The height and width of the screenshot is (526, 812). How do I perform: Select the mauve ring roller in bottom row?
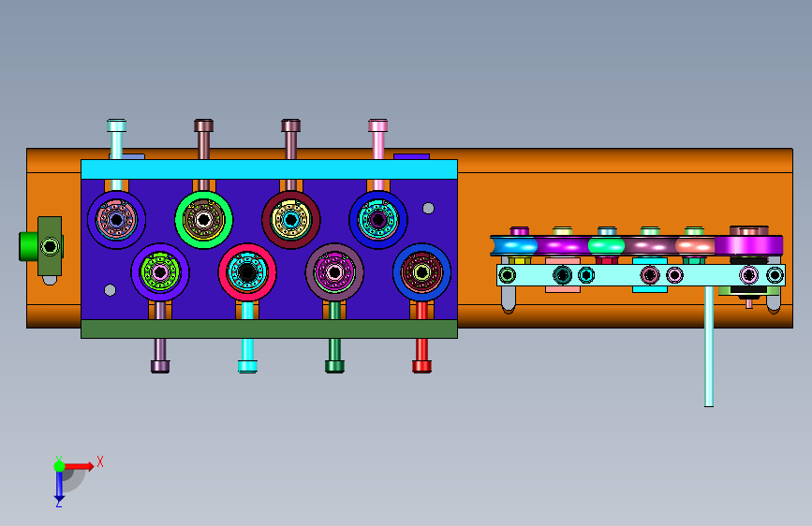334,271
